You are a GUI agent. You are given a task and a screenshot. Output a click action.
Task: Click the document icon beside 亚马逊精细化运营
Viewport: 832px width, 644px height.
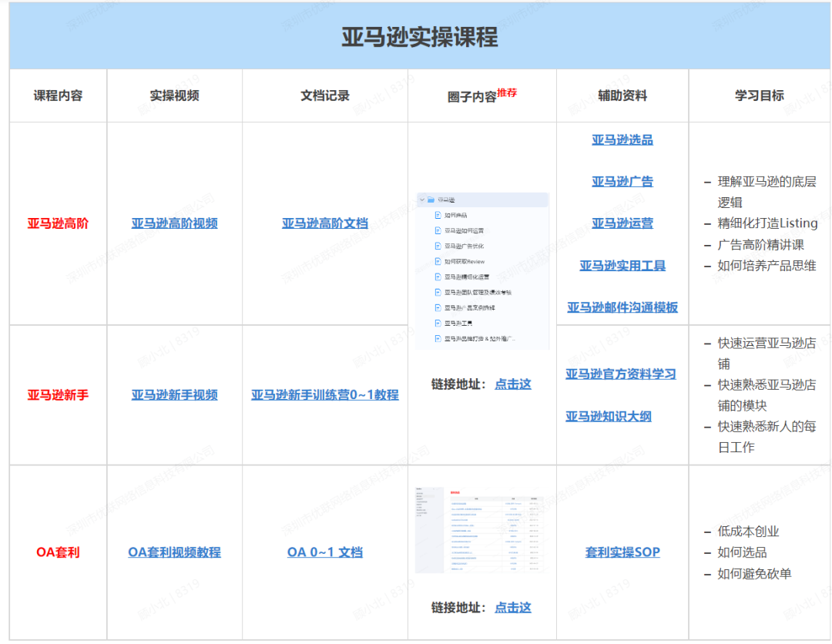tap(438, 277)
